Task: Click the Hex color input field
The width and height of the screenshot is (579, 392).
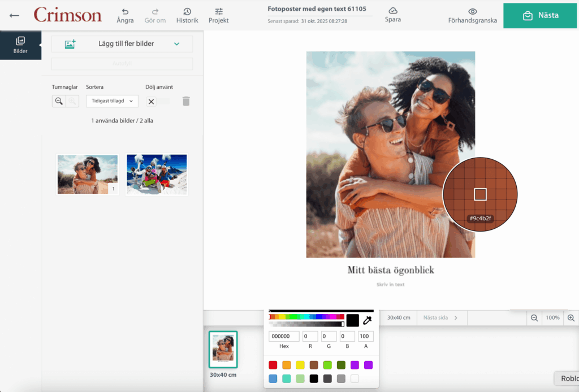Action: 284,336
